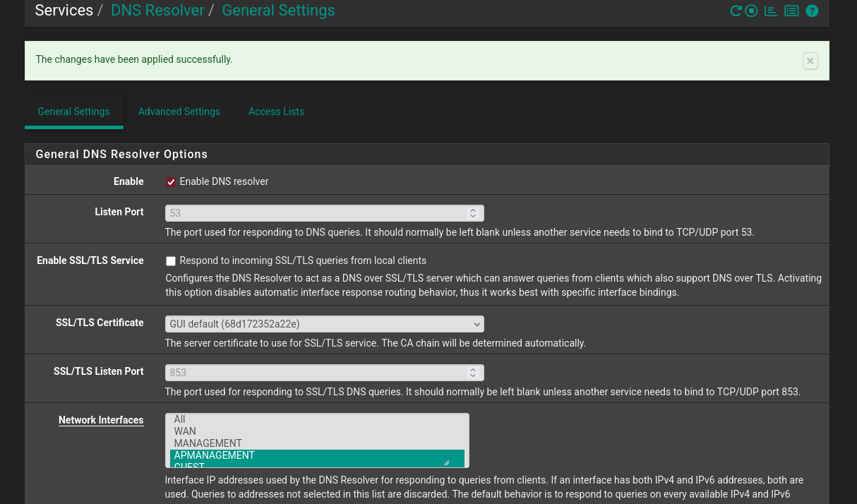
Task: Click the Listen Port input field
Action: point(314,213)
